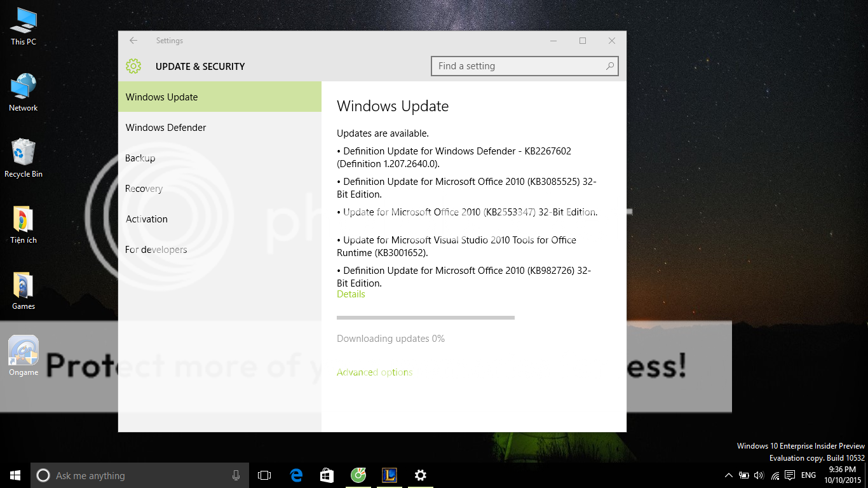868x488 pixels.
Task: Launch League of Legends from the taskbar
Action: (x=389, y=475)
